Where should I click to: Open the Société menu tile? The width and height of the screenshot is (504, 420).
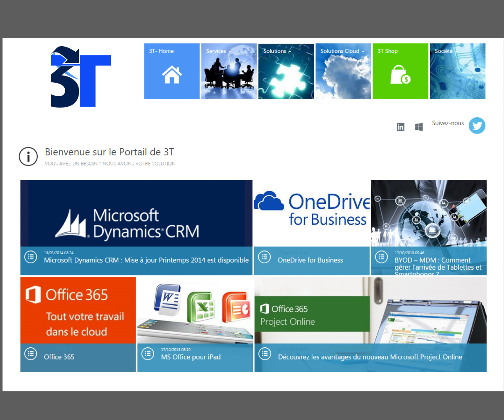457,71
